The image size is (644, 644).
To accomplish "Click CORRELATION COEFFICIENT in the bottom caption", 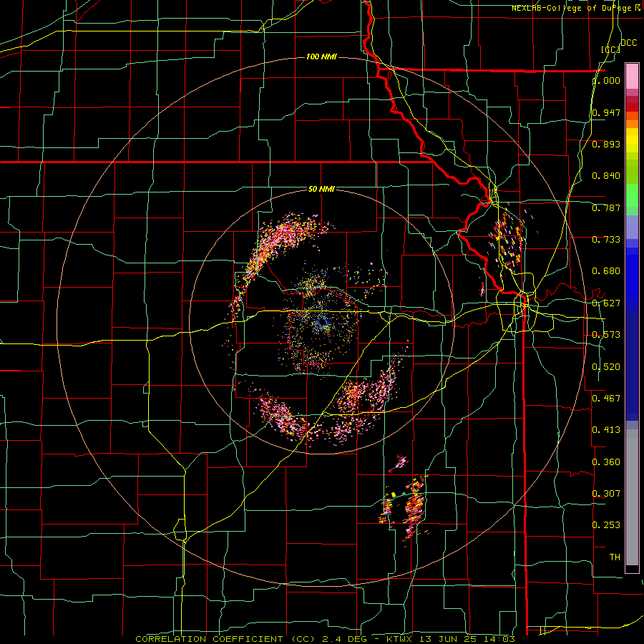I will tap(209, 639).
